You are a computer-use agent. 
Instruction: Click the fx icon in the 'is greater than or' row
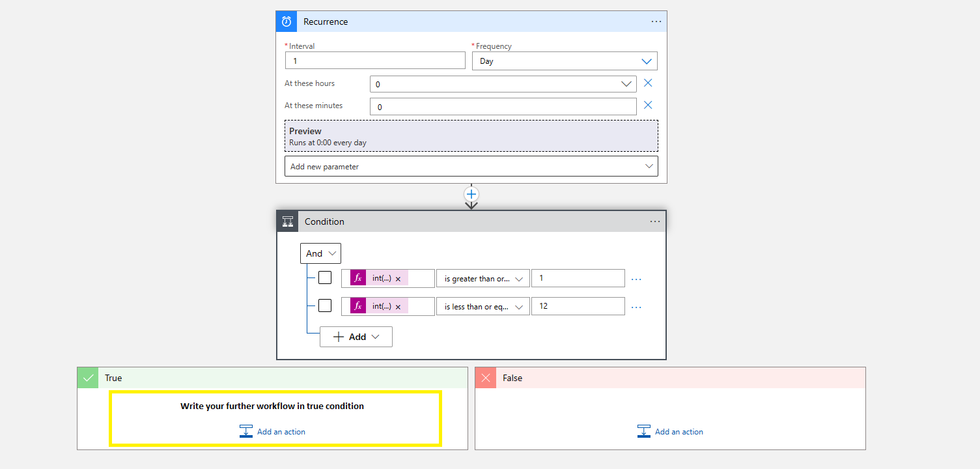click(x=358, y=278)
